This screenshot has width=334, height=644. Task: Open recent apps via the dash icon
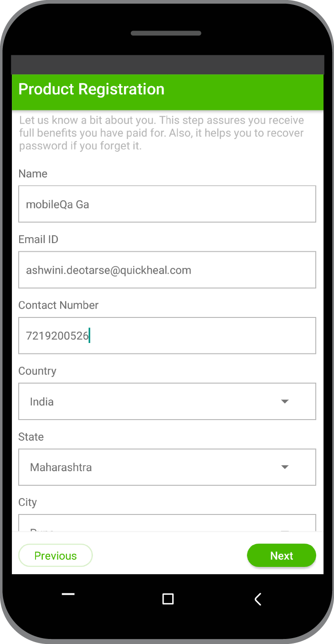tap(68, 594)
